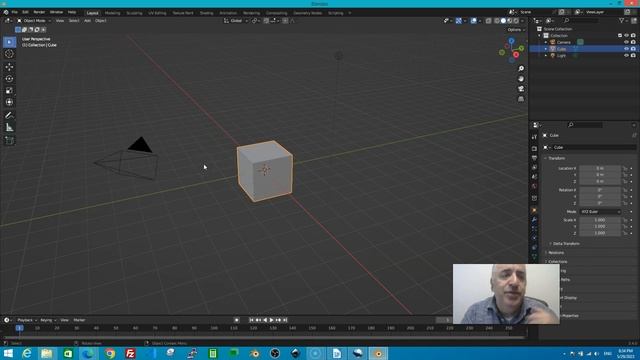Open the Render properties tab
This screenshot has height=360, width=640.
click(534, 149)
